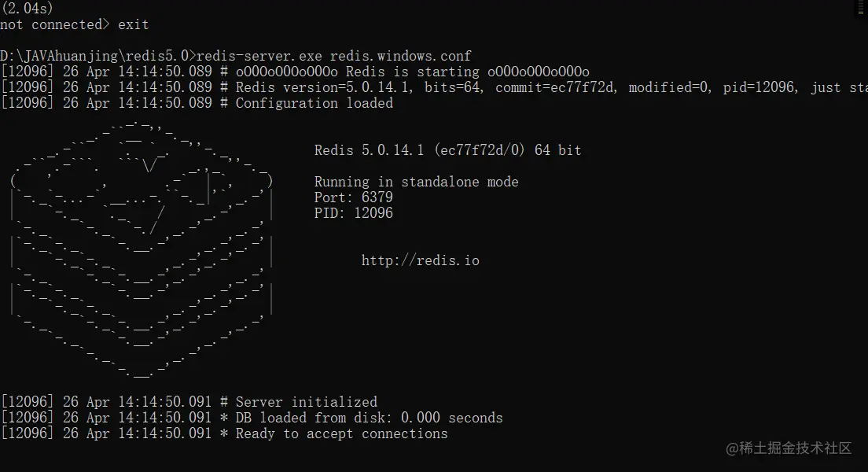Click 'Running in standalone mode' text
Viewport: 868px width, 472px height.
(416, 182)
